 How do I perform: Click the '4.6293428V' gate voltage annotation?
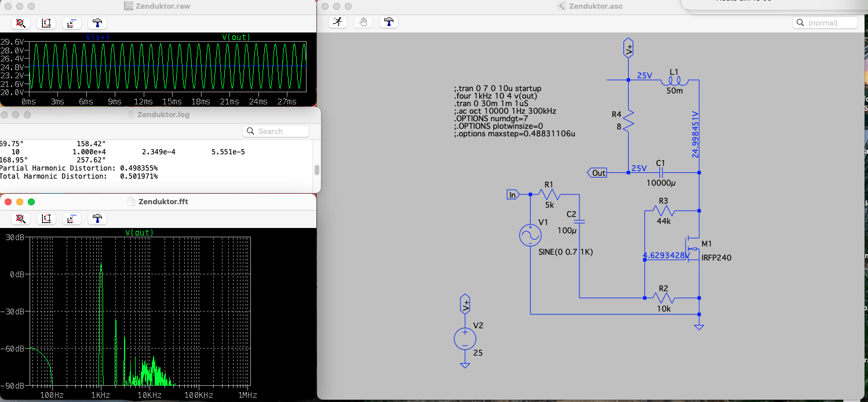pyautogui.click(x=666, y=255)
